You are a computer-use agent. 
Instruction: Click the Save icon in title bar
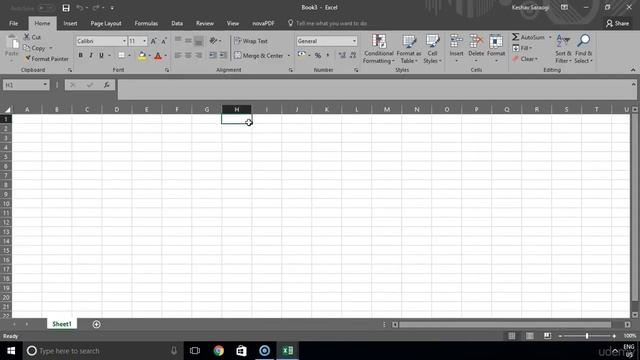(66, 8)
